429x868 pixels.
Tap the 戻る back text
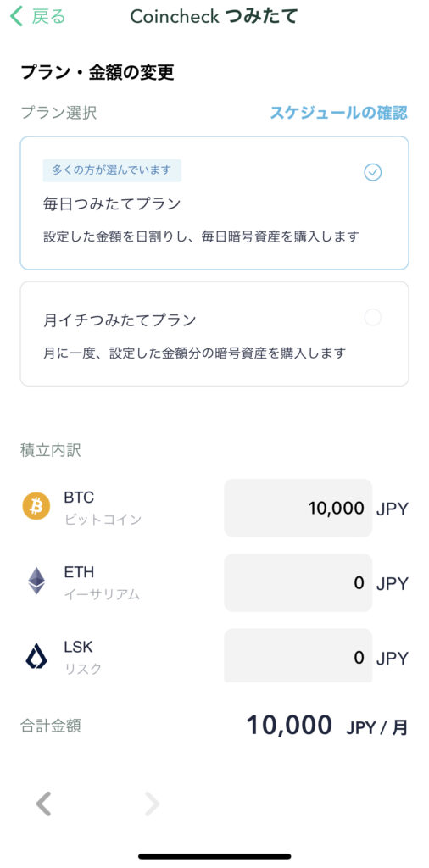pyautogui.click(x=48, y=17)
